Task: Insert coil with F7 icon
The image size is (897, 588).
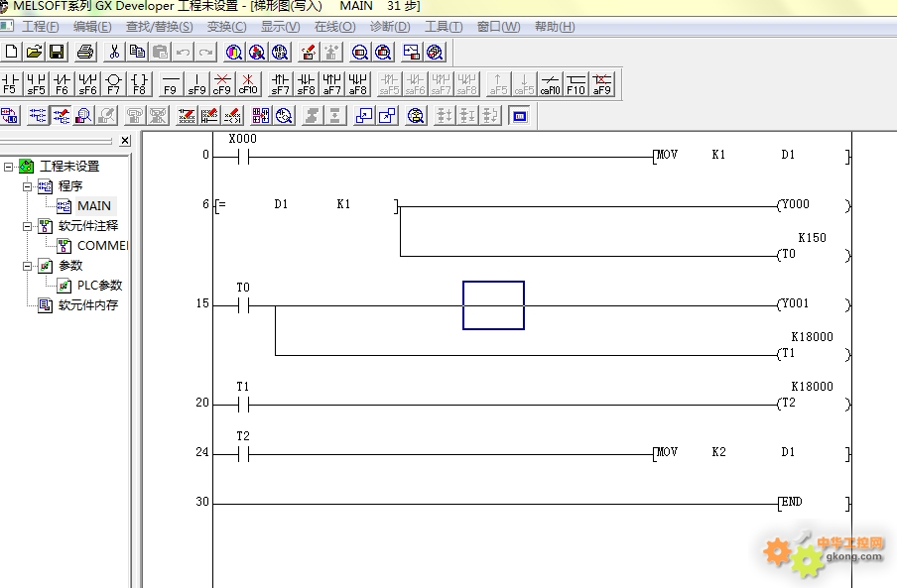Action: 113,84
